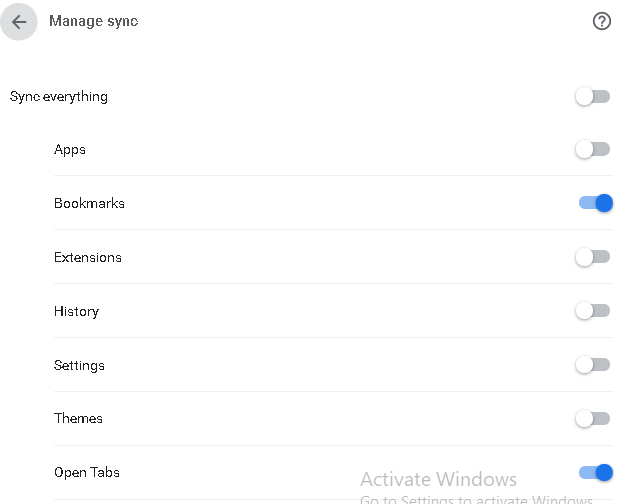634x504 pixels.
Task: Click the Manage sync page heading
Action: click(94, 22)
